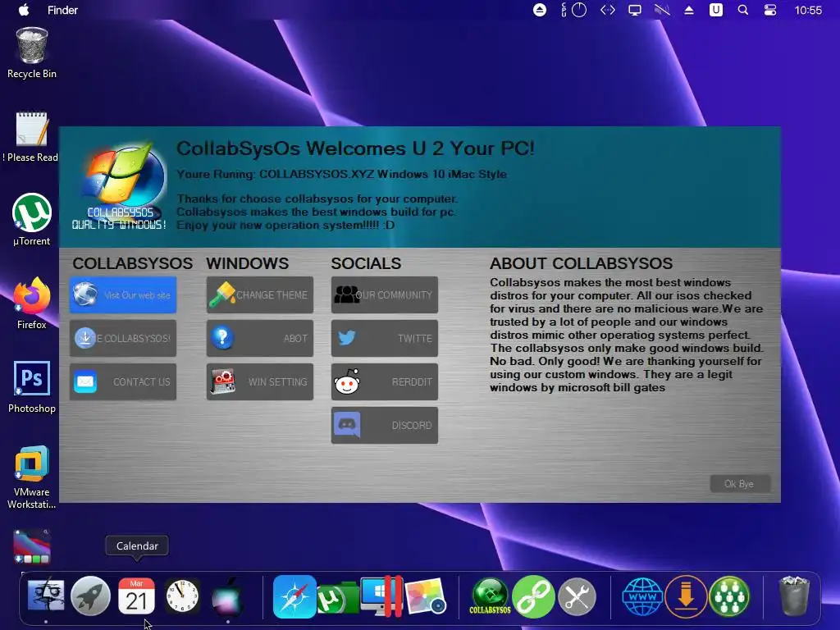
Task: Click the CollabSysOs Windows logo image
Action: pos(120,186)
